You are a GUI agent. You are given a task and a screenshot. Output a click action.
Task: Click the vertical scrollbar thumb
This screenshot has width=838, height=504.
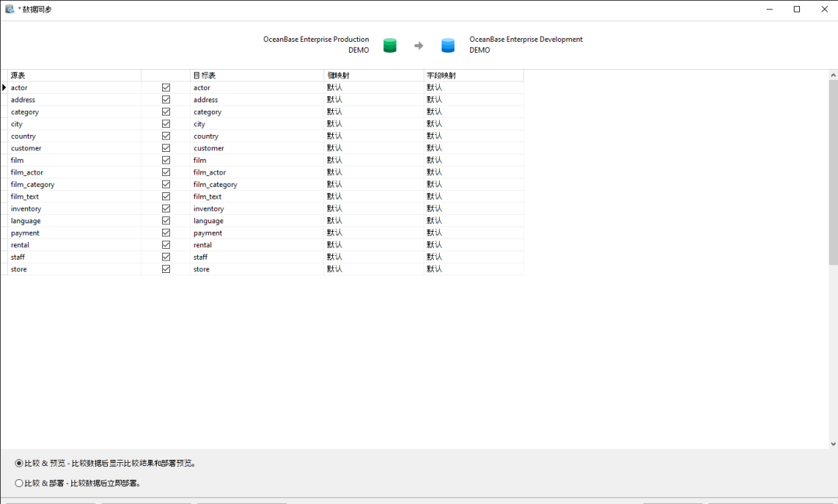pos(833,172)
